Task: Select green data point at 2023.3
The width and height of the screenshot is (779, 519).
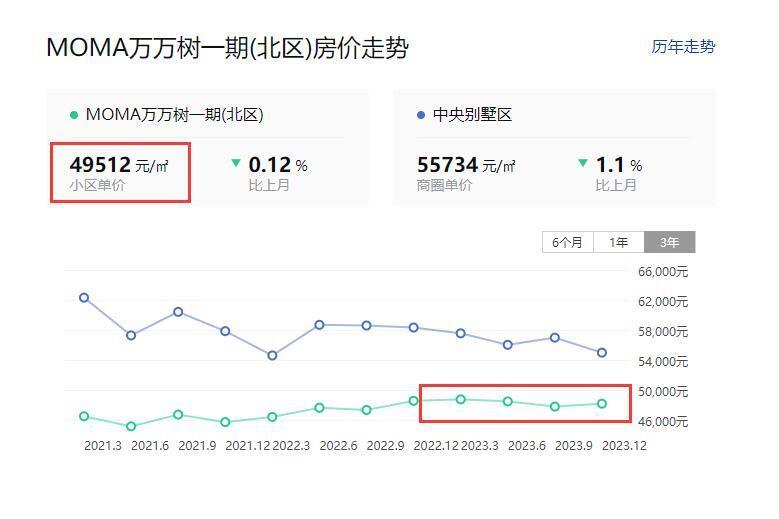Action: tap(461, 399)
